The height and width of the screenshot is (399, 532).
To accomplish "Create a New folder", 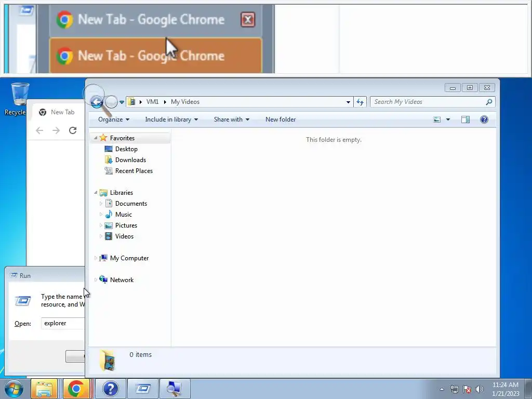I will coord(281,119).
